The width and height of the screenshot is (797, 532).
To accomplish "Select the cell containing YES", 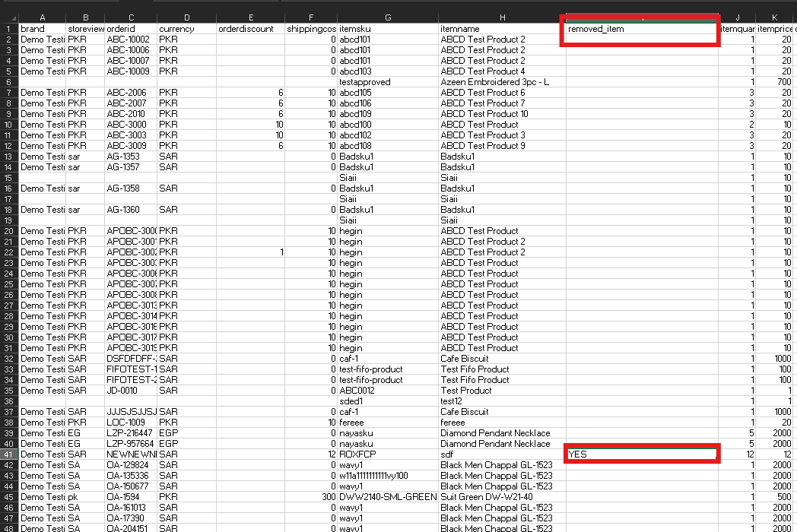I will 640,454.
